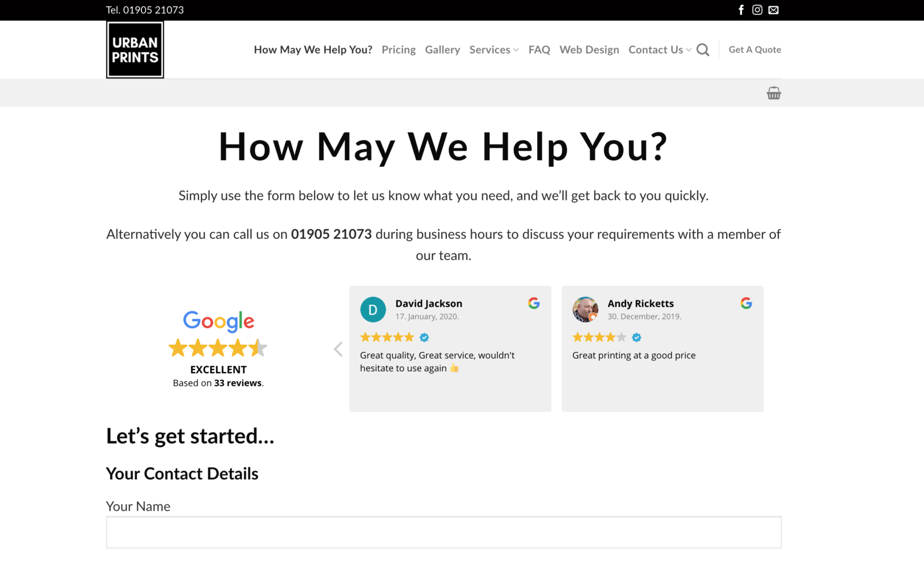
Task: Open the Facebook icon link
Action: tap(741, 10)
